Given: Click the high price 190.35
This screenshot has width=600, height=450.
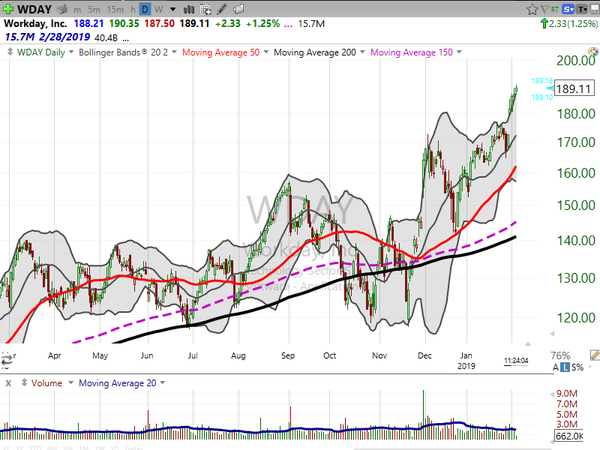Looking at the screenshot, I should [124, 24].
